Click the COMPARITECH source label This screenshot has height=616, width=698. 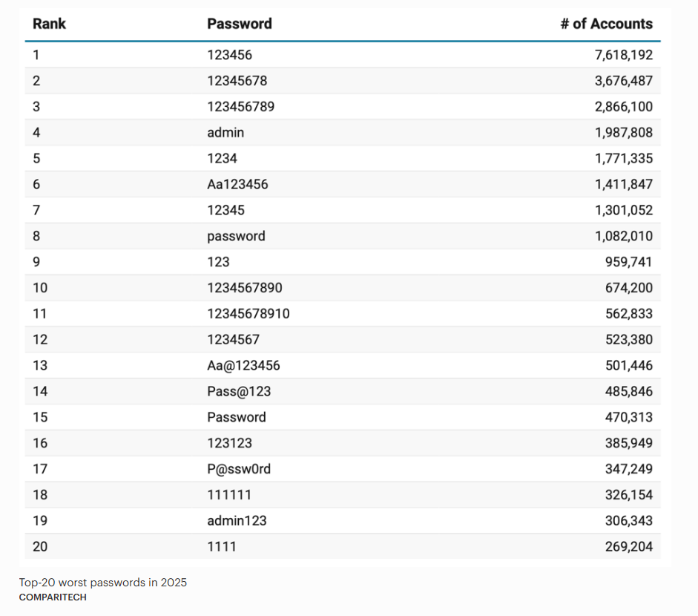pos(53,597)
